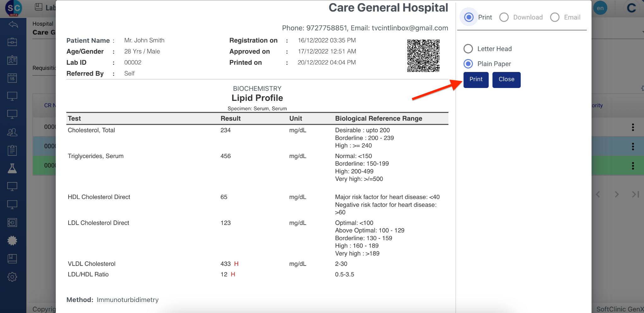Open the three-dot menu on blue row

[633, 146]
